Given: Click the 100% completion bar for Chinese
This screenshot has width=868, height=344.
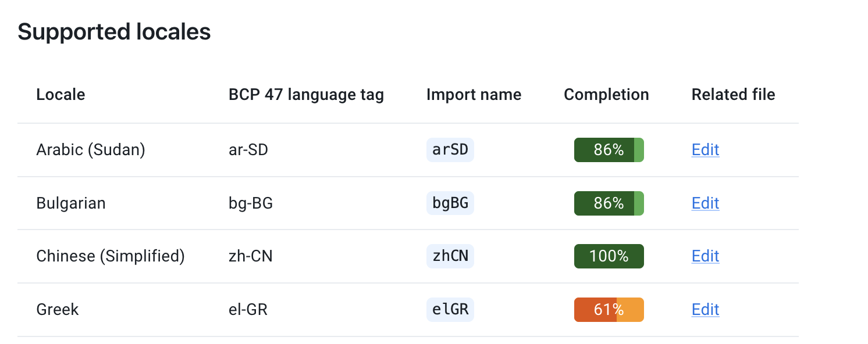Looking at the screenshot, I should pos(609,256).
